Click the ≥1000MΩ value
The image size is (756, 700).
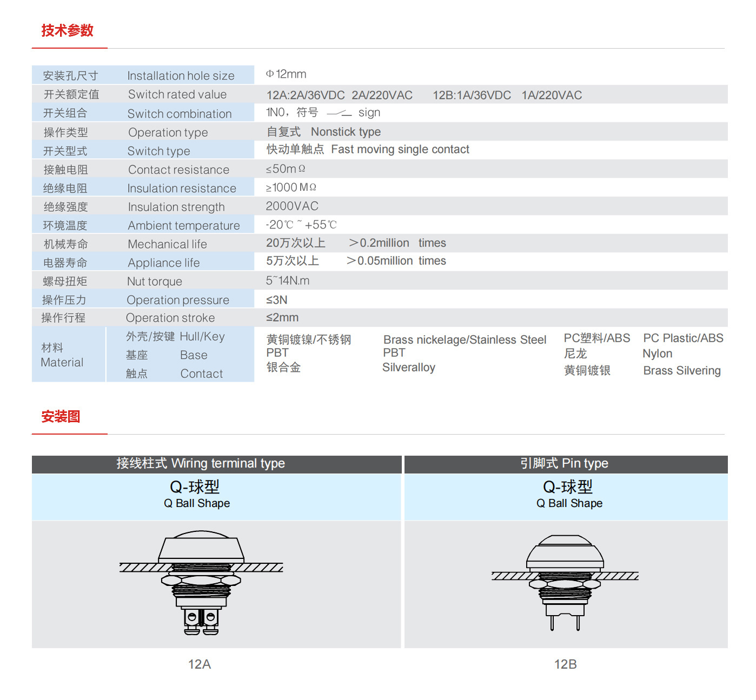pos(291,187)
